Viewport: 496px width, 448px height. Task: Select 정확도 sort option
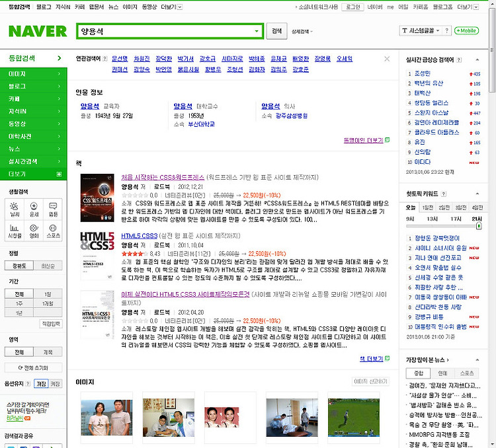pos(19,266)
